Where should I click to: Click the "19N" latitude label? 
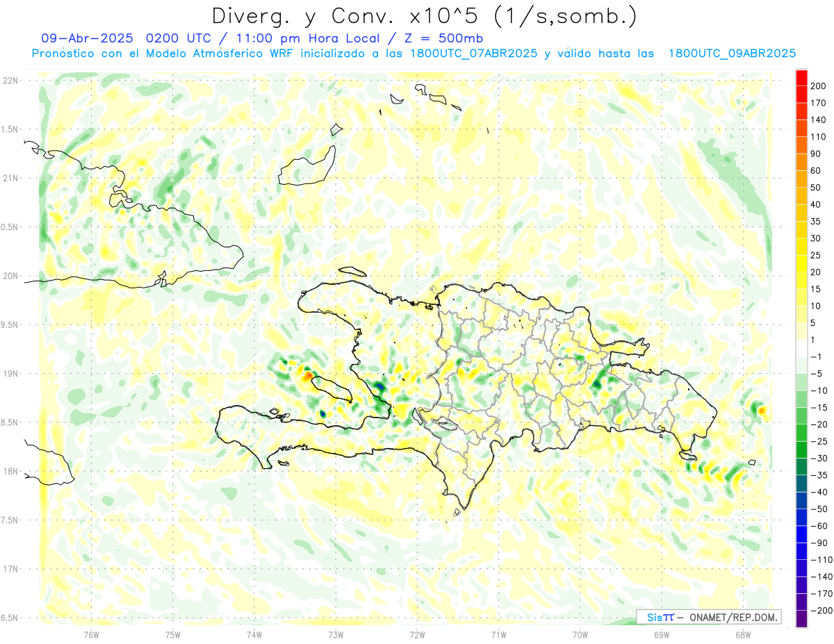(10, 374)
